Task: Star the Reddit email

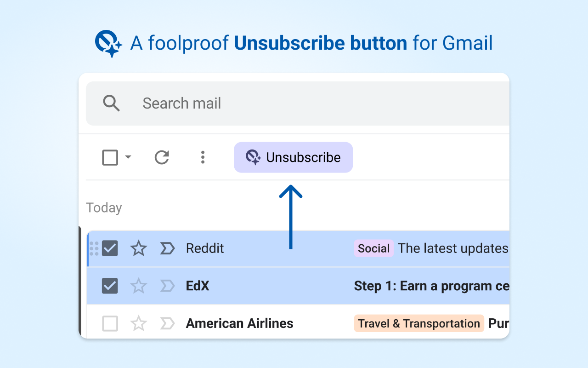Action: tap(138, 248)
